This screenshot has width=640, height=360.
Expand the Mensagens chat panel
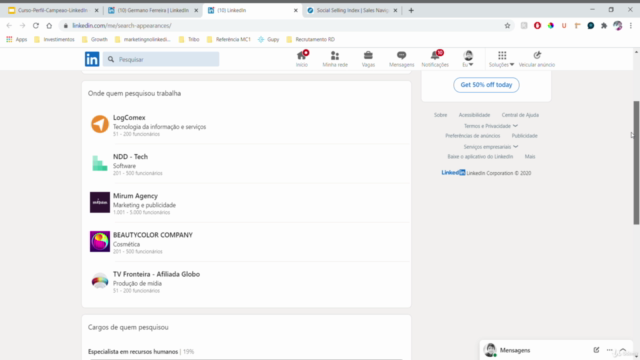click(623, 350)
